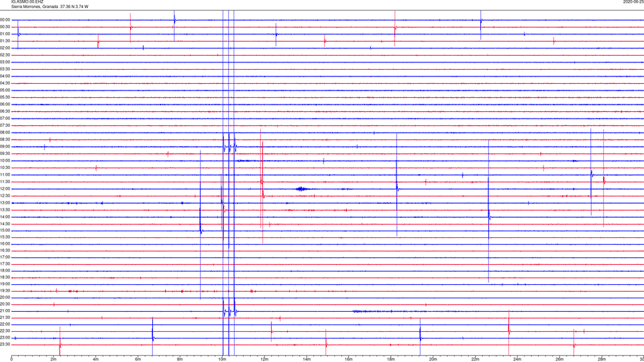Click the 02:30 row label

coord(5,55)
